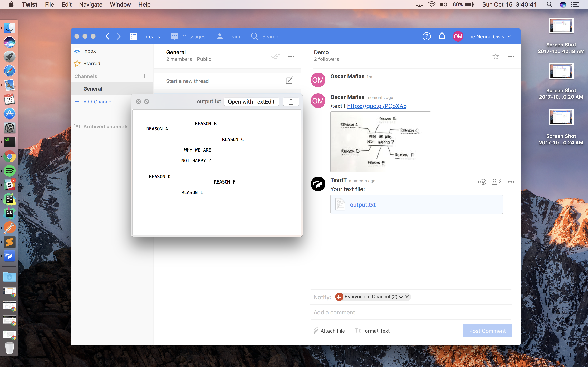The width and height of the screenshot is (588, 367).
Task: Expand Everyone in Channel notify dropdown
Action: [x=401, y=297]
